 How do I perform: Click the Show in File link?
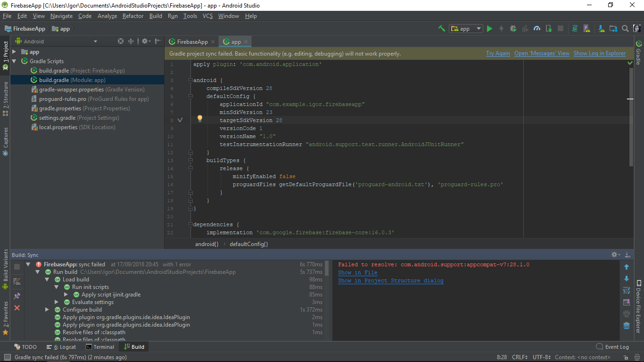tap(357, 272)
